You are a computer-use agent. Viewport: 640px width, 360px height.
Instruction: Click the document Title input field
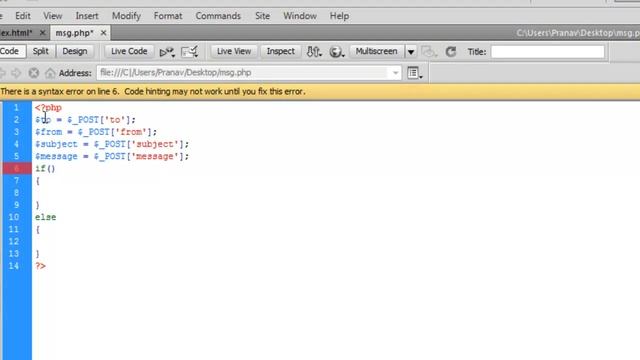point(548,52)
